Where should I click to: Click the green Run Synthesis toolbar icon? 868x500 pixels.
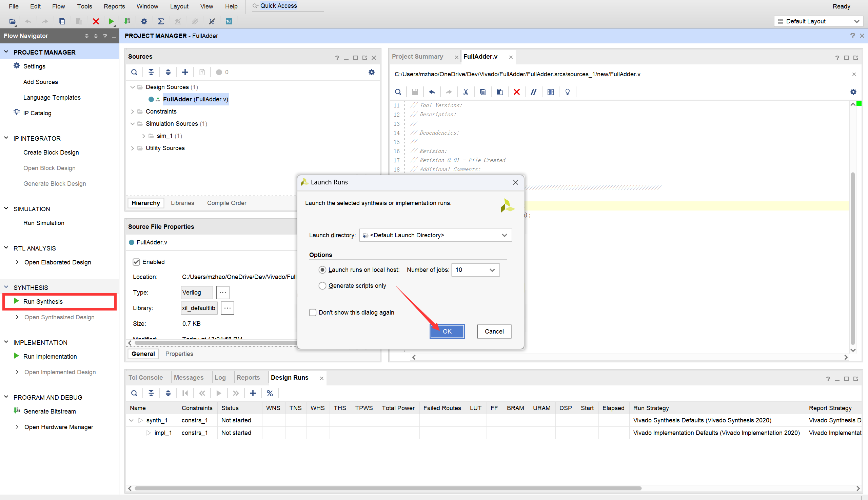coord(111,21)
